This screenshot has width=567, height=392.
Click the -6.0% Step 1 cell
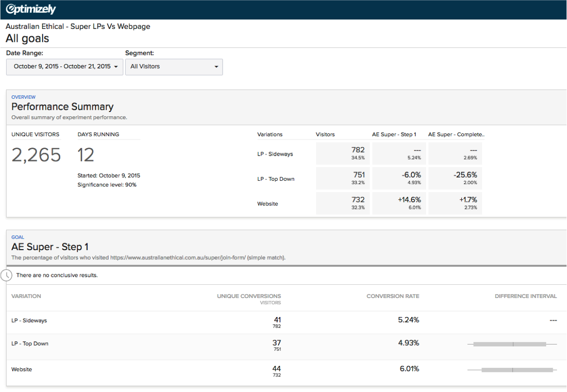click(399, 178)
